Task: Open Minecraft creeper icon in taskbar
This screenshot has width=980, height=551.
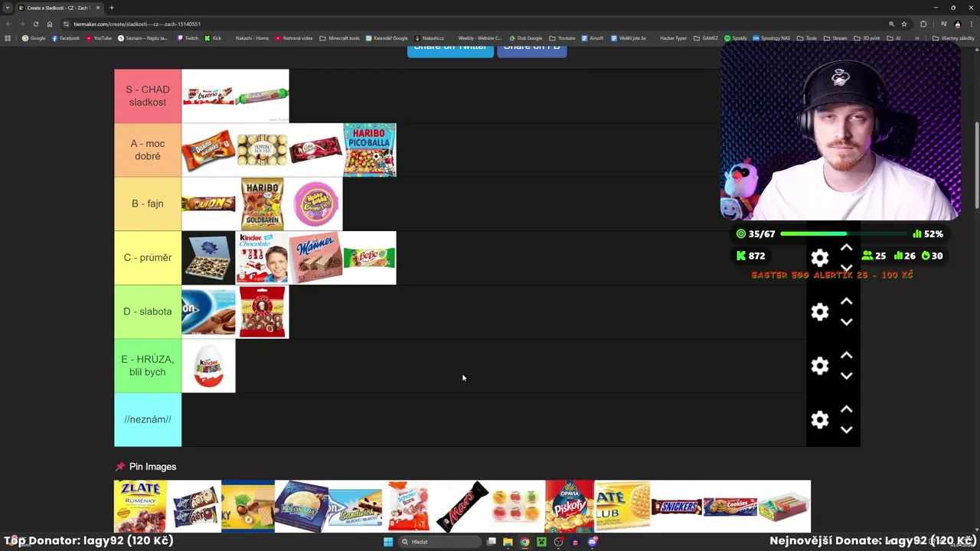Action: click(541, 542)
